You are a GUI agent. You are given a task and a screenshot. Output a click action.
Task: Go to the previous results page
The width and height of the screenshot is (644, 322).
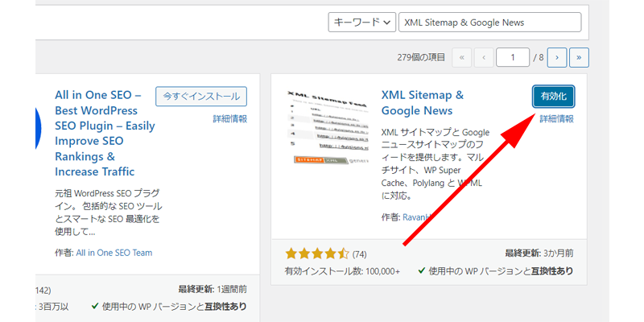pyautogui.click(x=484, y=57)
